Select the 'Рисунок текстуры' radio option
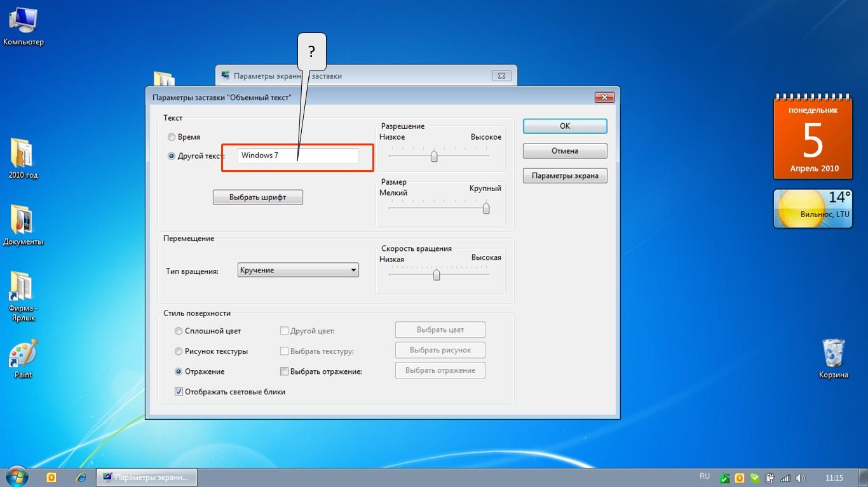The height and width of the screenshot is (487, 868). (x=179, y=351)
